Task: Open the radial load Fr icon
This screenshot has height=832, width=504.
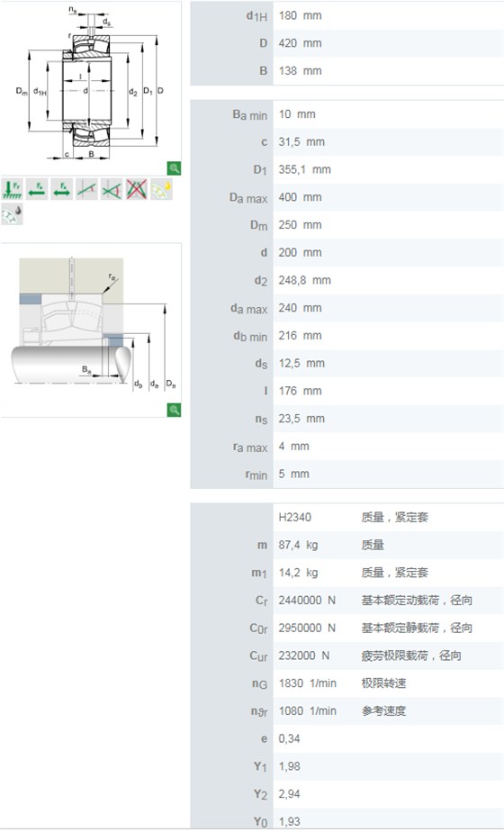Action: [12, 189]
